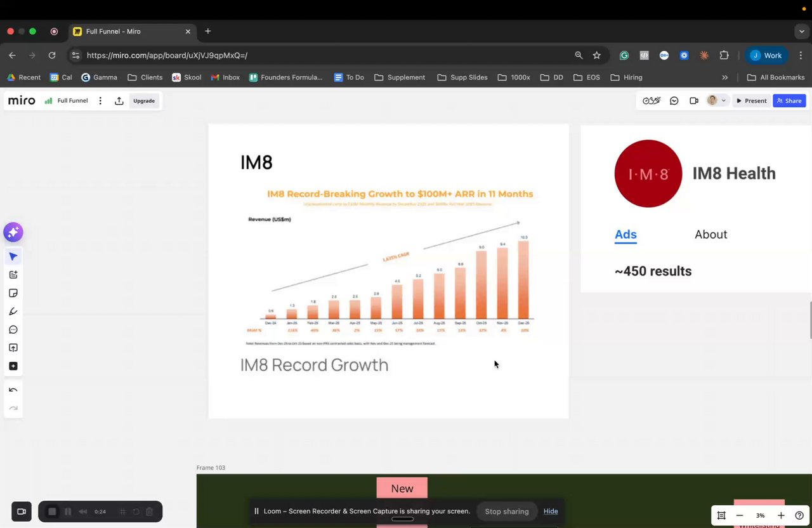Screen dimensions: 812x528
Task: Redo the last undone action
Action: [x=13, y=408]
